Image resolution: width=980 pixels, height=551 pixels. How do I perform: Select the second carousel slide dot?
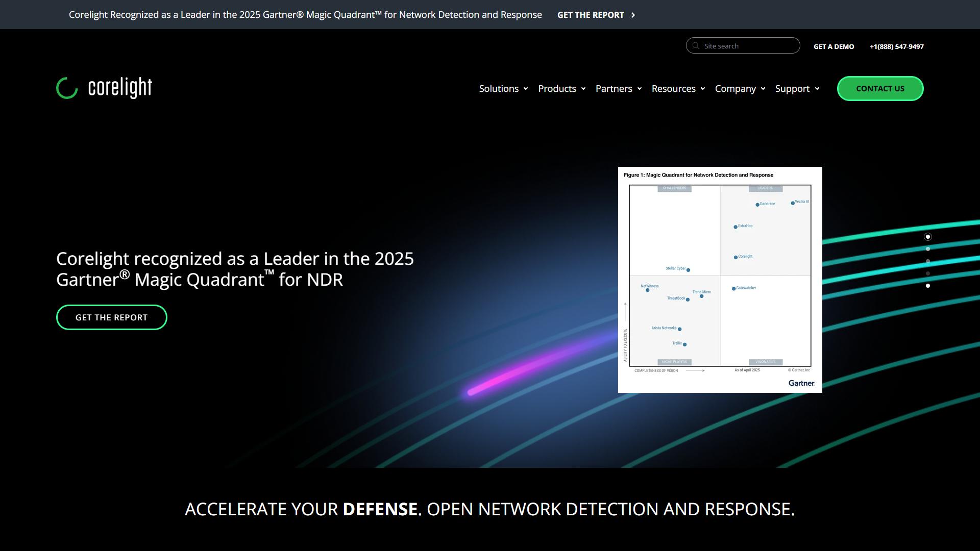tap(928, 249)
